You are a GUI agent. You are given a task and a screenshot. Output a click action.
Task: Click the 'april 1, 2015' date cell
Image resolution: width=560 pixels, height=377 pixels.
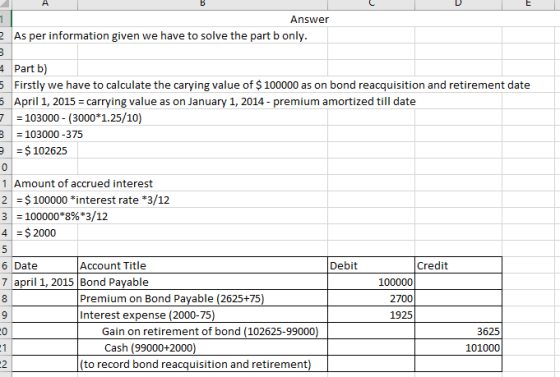coord(45,282)
